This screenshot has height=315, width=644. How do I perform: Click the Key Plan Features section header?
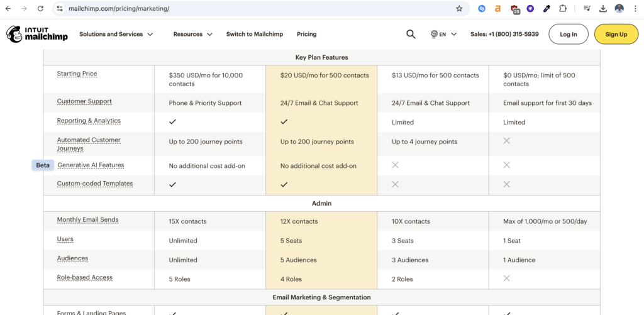pyautogui.click(x=321, y=57)
